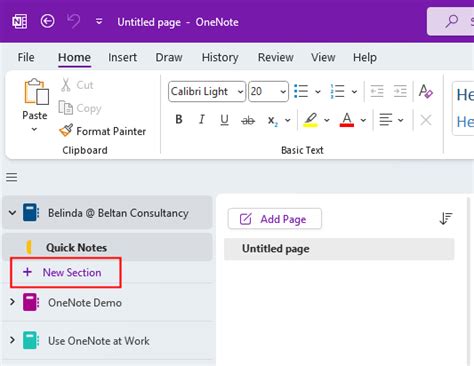The width and height of the screenshot is (474, 366).
Task: Apply bullet list formatting
Action: click(301, 91)
